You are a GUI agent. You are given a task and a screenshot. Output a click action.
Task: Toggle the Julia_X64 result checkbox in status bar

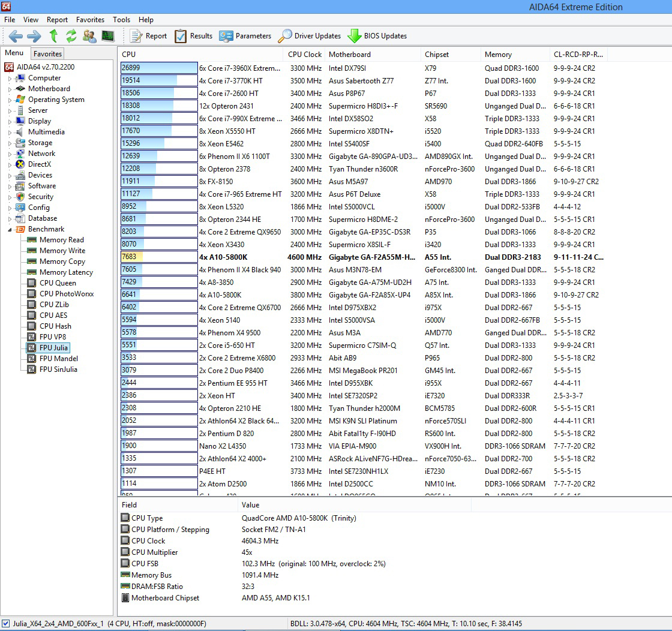(6, 623)
